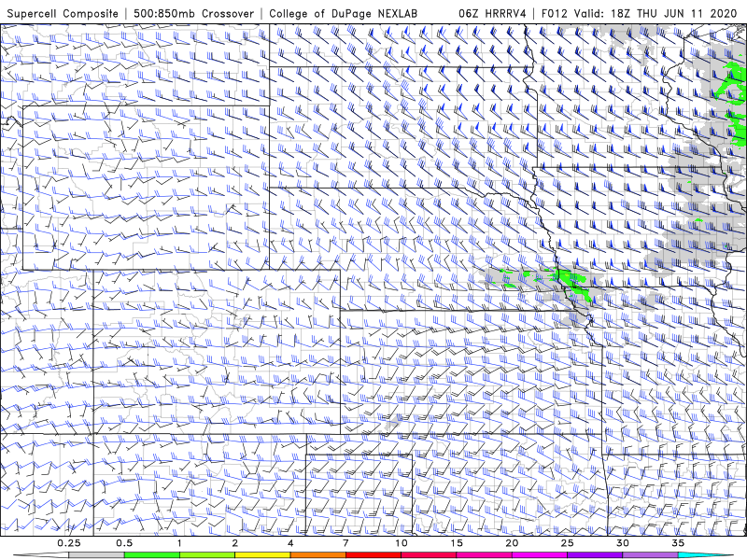
Task: Click the 0.5 legend value
Action: [124, 543]
